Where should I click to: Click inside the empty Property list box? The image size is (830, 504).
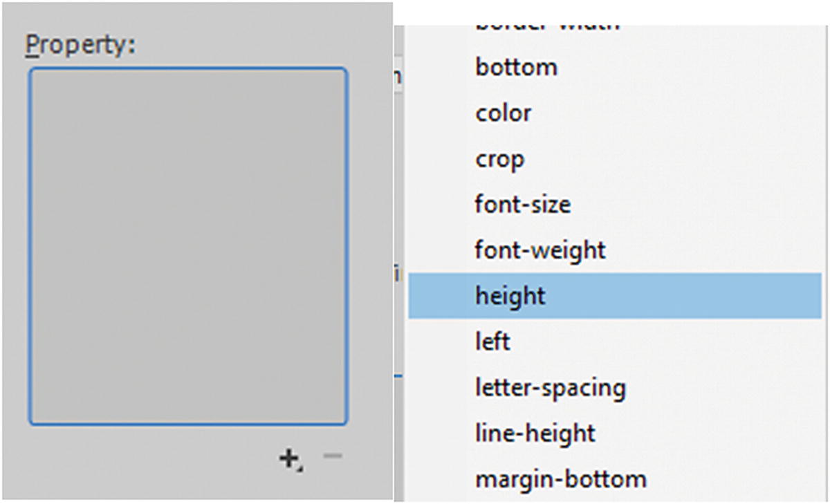point(187,245)
